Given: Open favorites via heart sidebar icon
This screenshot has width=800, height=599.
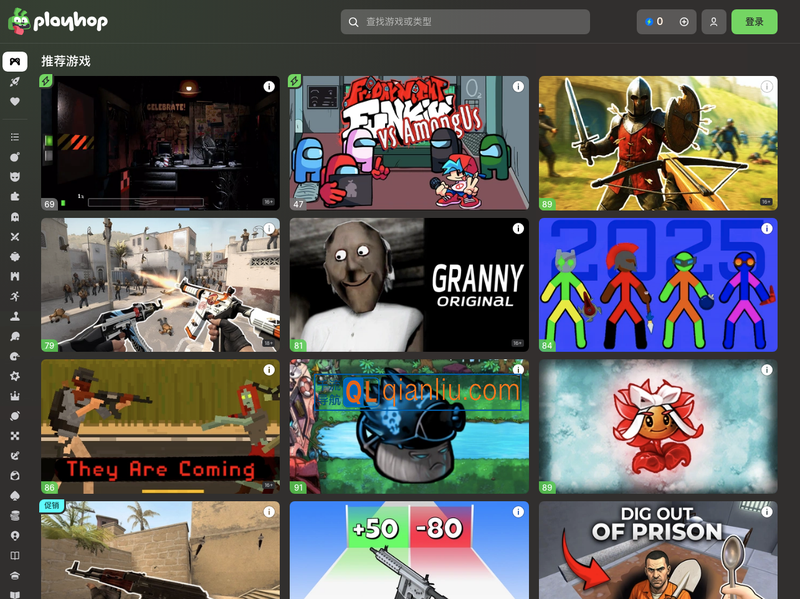Looking at the screenshot, I should pos(15,101).
